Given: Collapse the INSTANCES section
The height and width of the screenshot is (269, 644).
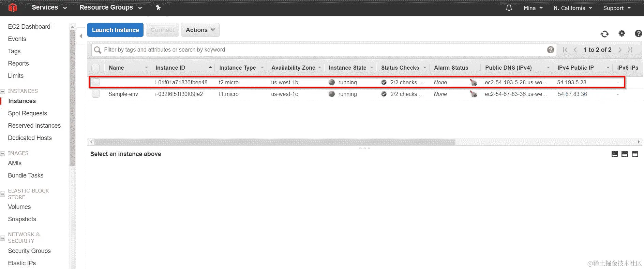Looking at the screenshot, I should [x=3, y=91].
